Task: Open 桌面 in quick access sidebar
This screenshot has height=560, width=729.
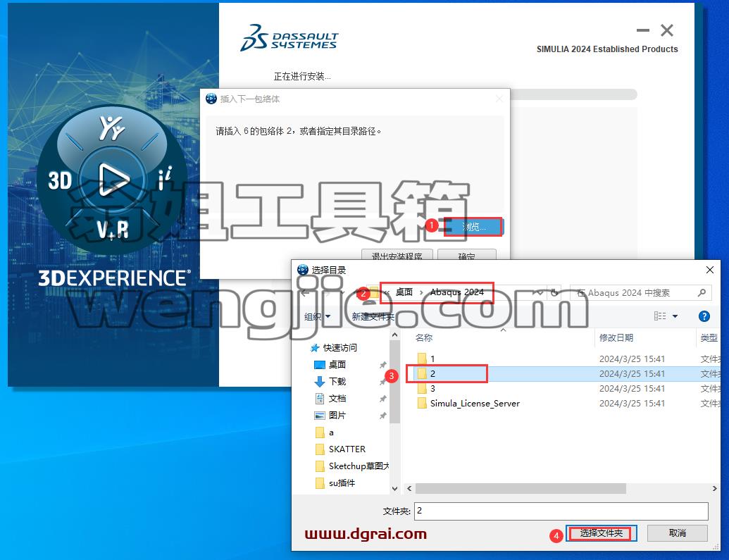Action: (337, 365)
